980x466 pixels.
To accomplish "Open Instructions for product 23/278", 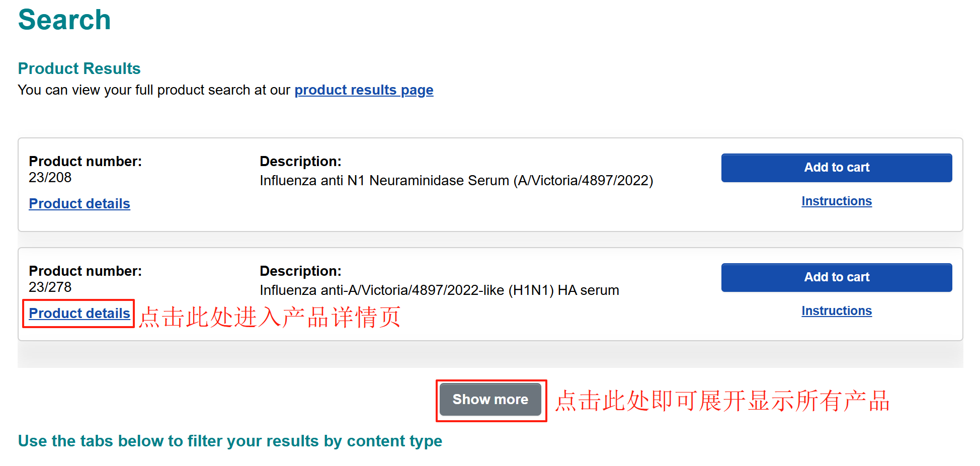I will click(x=836, y=311).
